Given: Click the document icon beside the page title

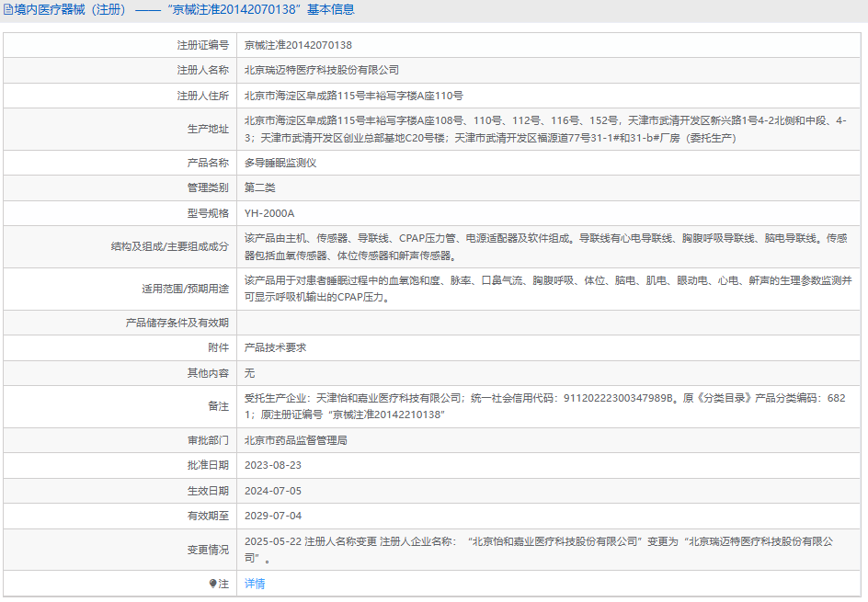Looking at the screenshot, I should [8, 10].
